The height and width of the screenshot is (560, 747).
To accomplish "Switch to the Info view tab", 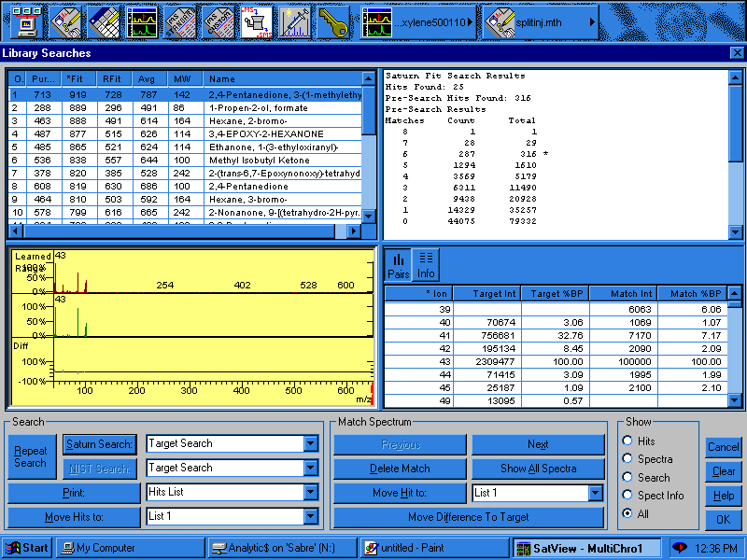I will click(426, 265).
